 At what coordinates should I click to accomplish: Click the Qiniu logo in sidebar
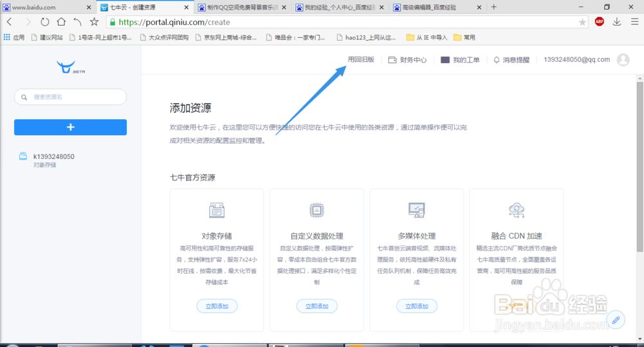pos(70,68)
